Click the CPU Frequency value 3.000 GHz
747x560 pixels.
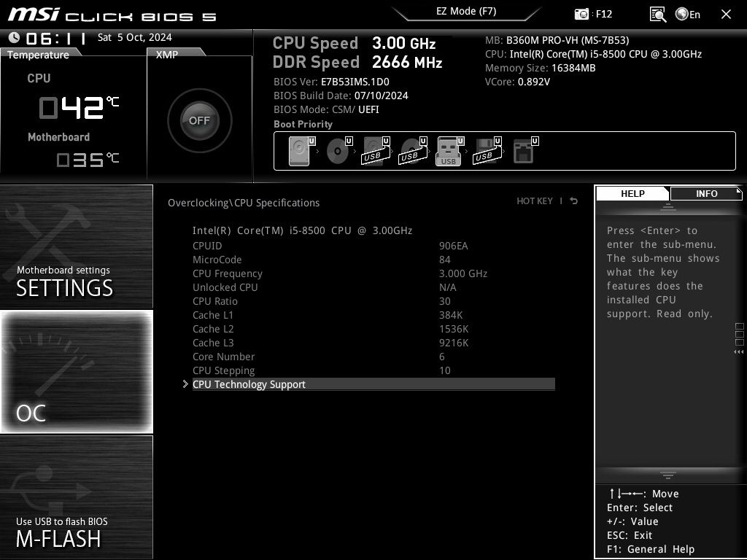coord(463,273)
